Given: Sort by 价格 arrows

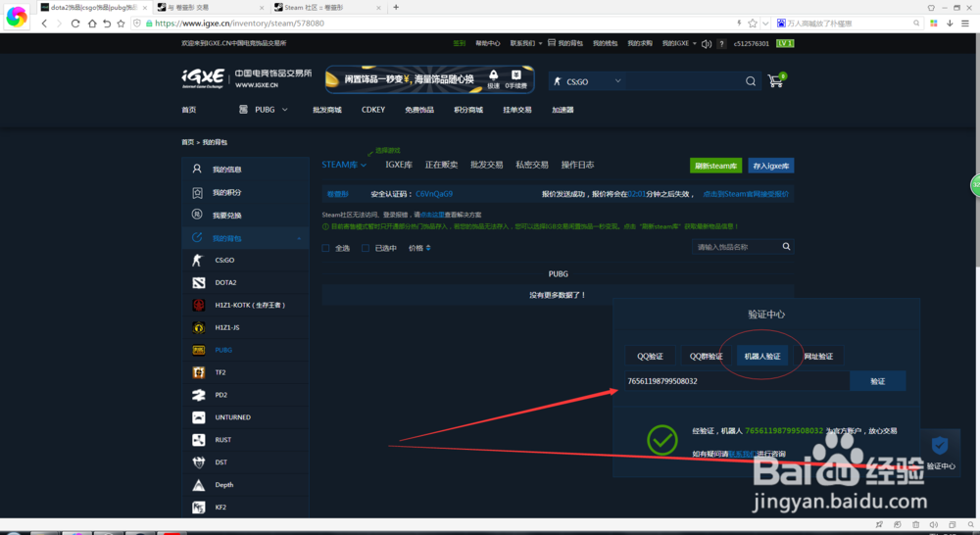Looking at the screenshot, I should [x=428, y=248].
